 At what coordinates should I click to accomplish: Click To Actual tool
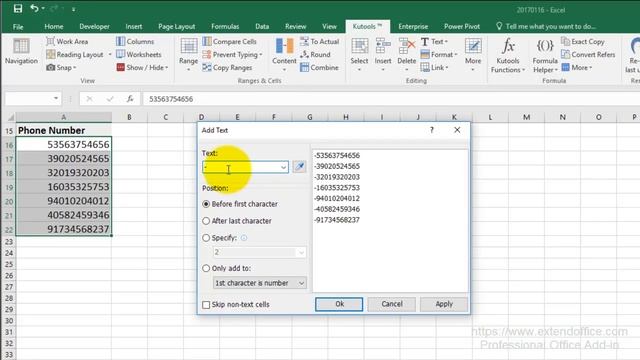tap(320, 41)
